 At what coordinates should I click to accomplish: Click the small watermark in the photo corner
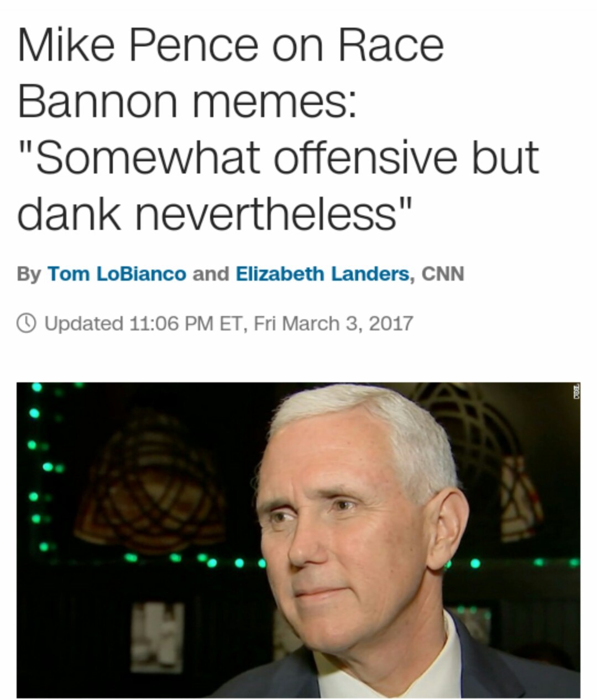pos(575,391)
